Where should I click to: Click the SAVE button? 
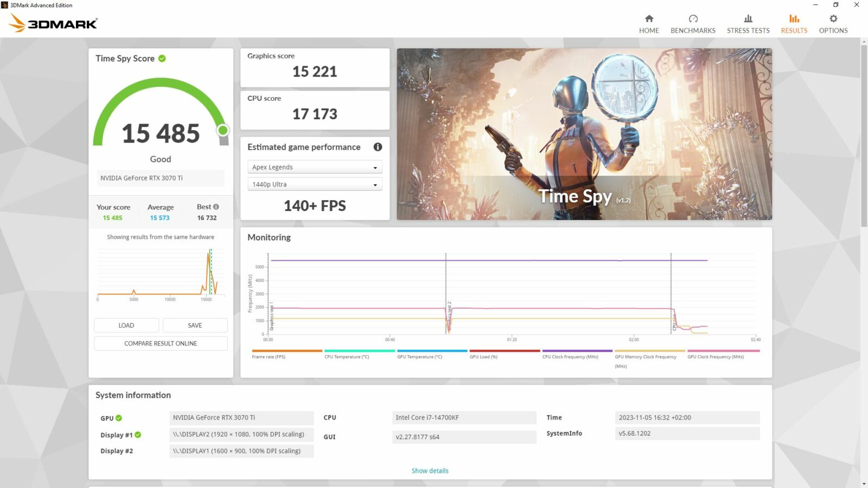point(195,325)
